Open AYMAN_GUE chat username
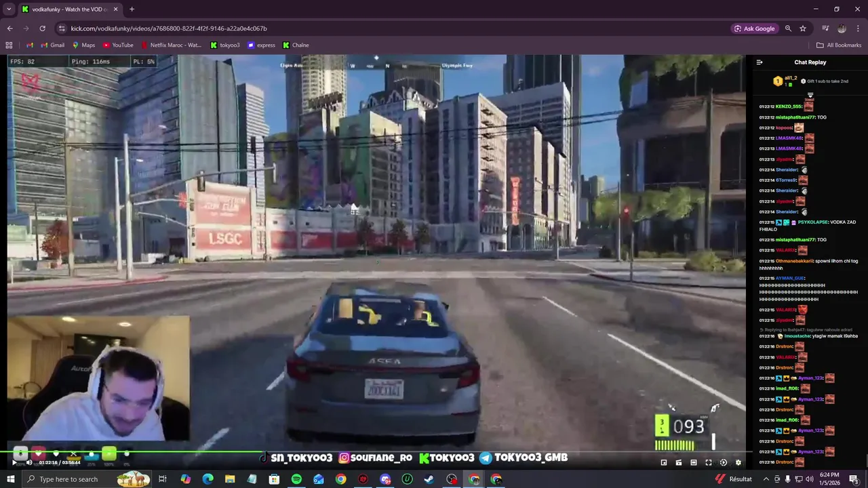The height and width of the screenshot is (488, 868). (790, 279)
